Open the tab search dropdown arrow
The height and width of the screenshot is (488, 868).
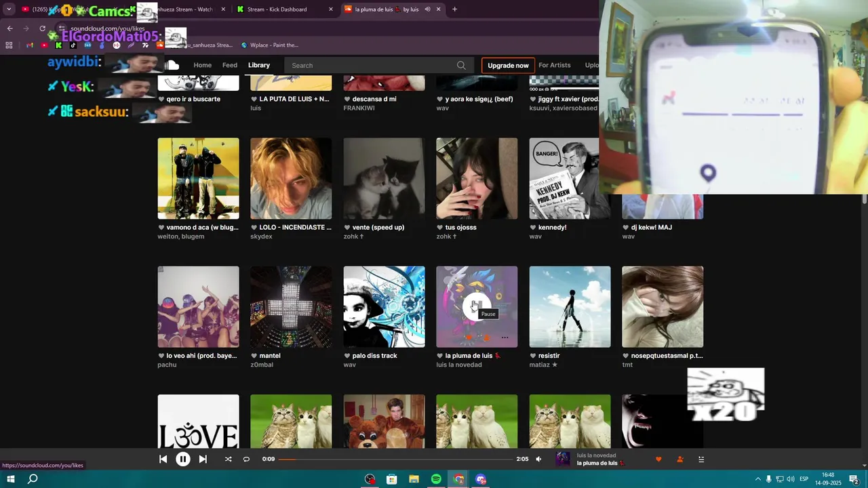tap(9, 9)
